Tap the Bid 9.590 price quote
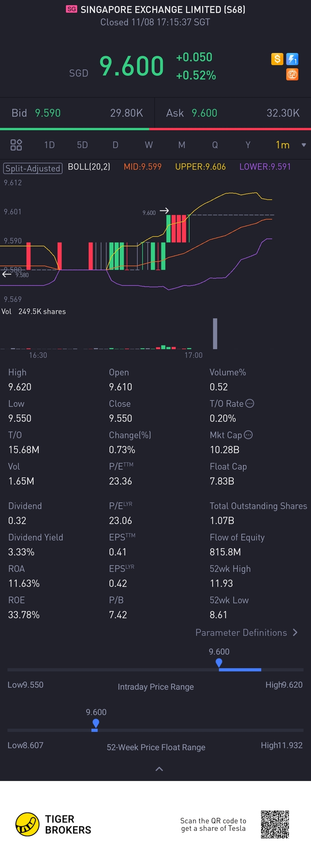This screenshot has height=868, width=311. (x=48, y=113)
